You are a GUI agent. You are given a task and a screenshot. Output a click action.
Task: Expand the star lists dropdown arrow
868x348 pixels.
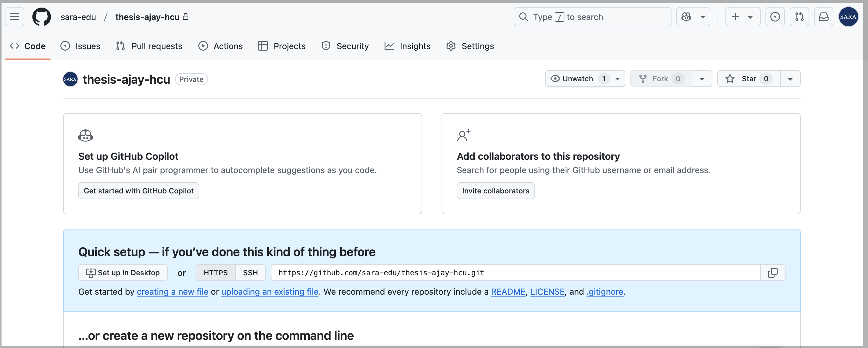coord(790,79)
